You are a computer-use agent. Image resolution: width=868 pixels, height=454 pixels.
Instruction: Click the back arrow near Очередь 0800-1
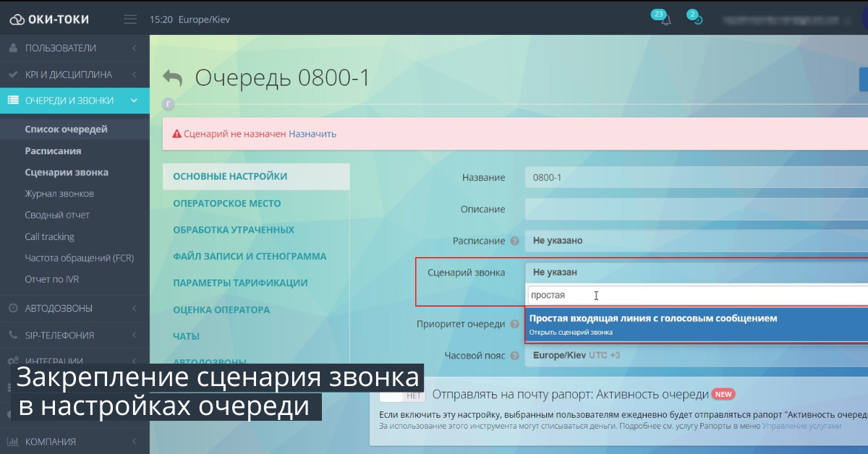(x=172, y=78)
